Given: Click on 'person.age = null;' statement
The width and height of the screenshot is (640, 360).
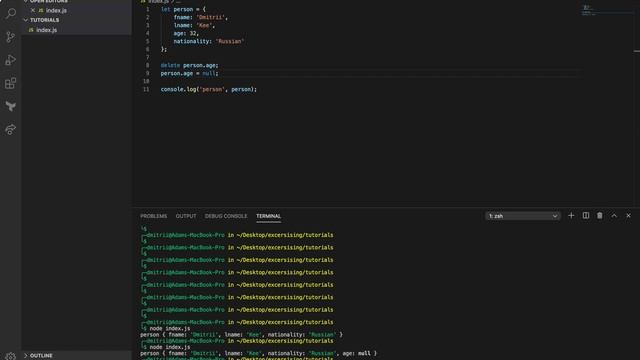Looking at the screenshot, I should (189, 73).
